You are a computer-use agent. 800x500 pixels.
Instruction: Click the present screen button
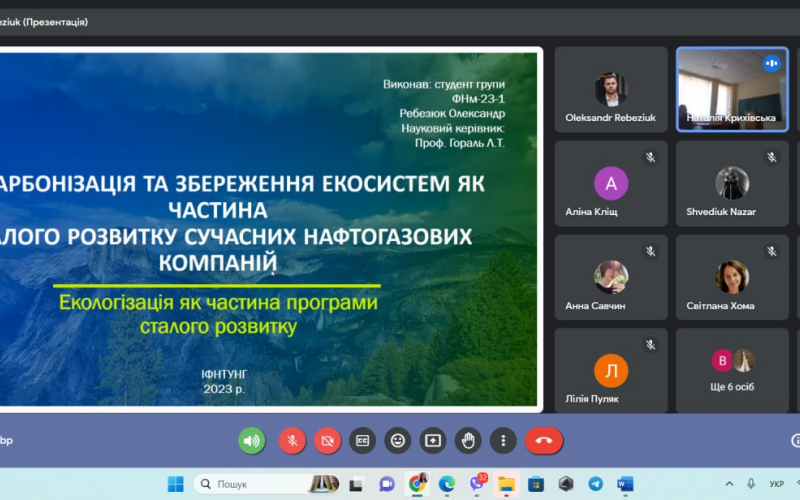coord(433,440)
